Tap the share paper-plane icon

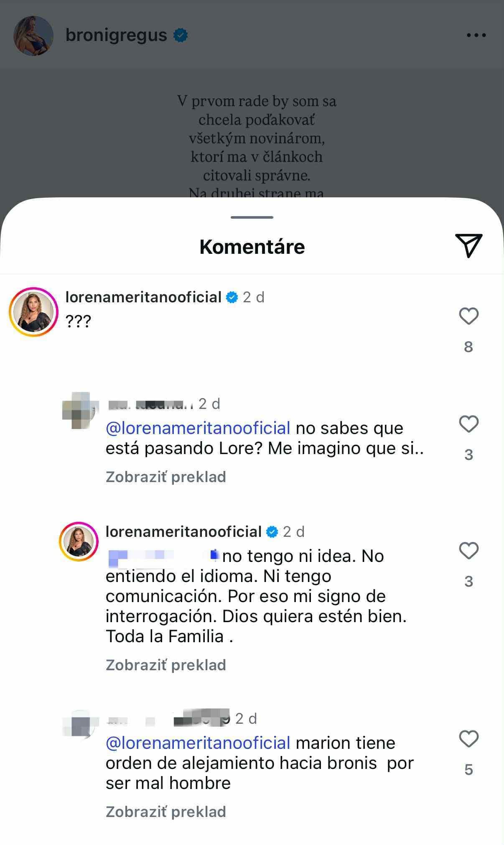pos(468,245)
